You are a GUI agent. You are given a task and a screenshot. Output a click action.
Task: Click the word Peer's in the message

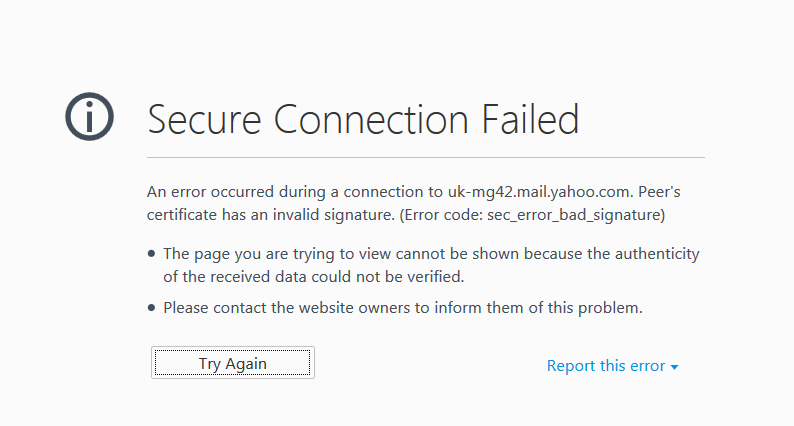659,191
